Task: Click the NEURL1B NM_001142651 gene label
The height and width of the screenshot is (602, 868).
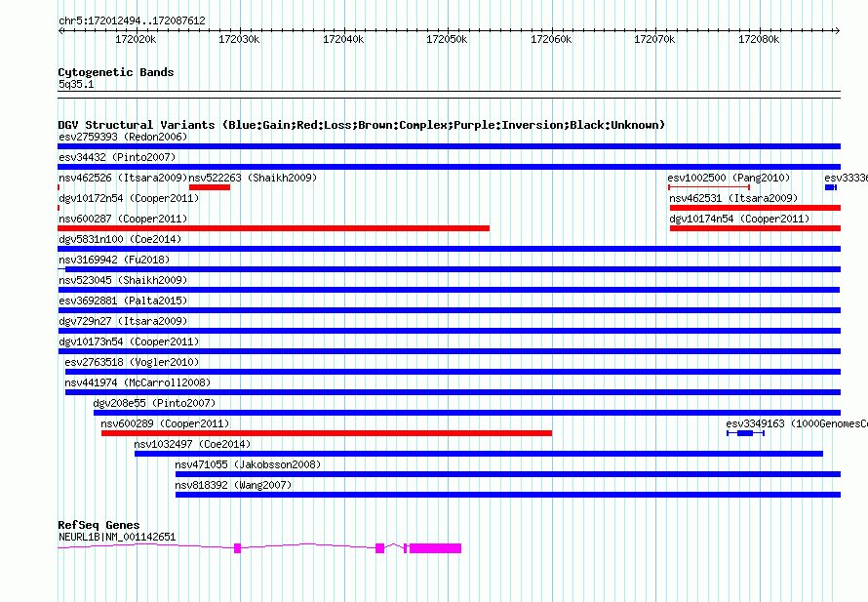Action: point(117,537)
